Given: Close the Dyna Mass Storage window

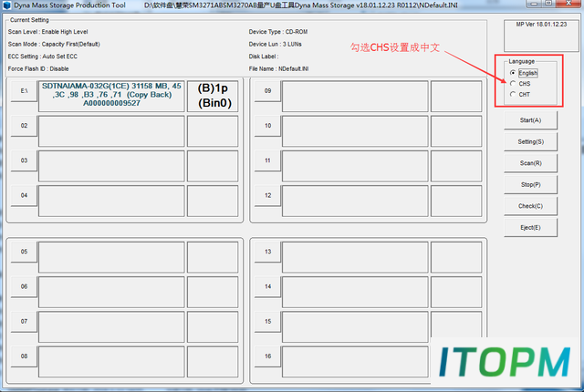Looking at the screenshot, I should click(x=568, y=4).
